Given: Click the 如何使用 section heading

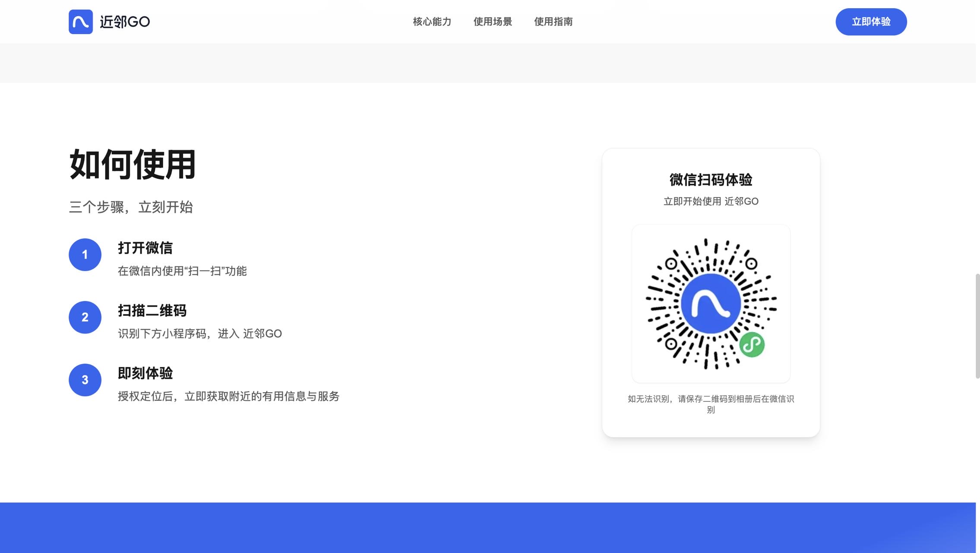Looking at the screenshot, I should pyautogui.click(x=133, y=165).
